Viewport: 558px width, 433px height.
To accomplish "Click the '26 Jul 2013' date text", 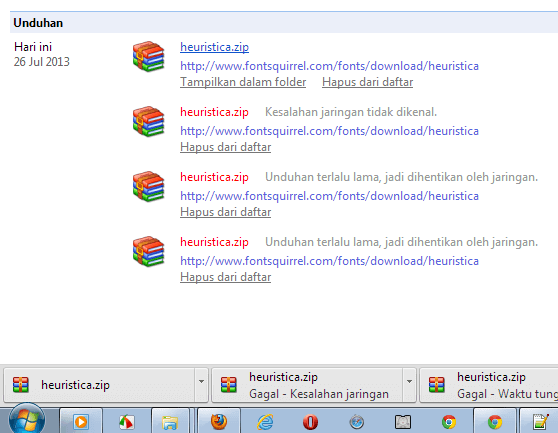I will [x=42, y=62].
